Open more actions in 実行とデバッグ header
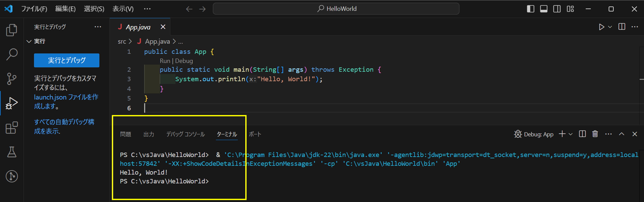The image size is (644, 202). point(98,27)
